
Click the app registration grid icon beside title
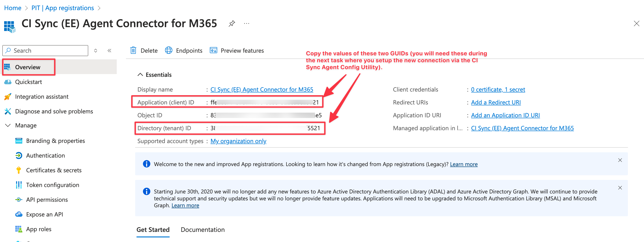[x=10, y=27]
